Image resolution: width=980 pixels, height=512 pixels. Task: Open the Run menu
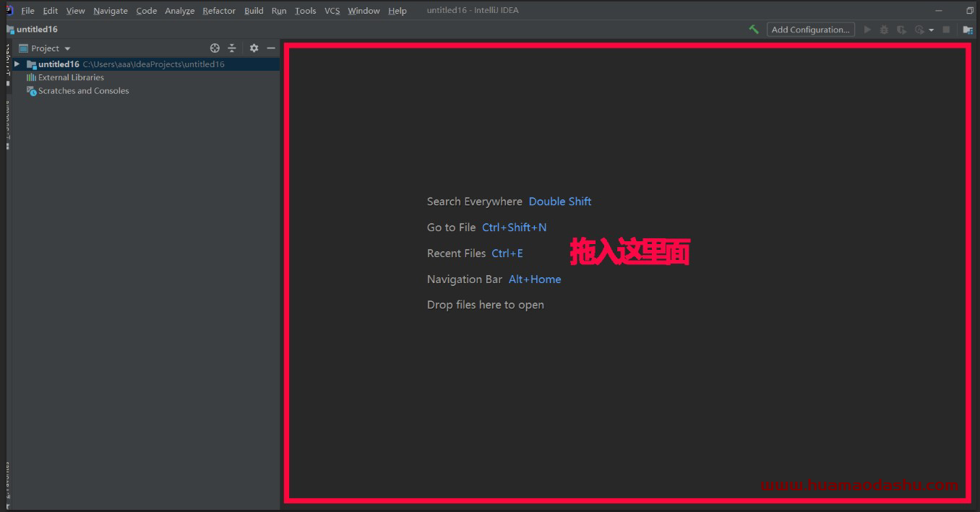point(279,11)
